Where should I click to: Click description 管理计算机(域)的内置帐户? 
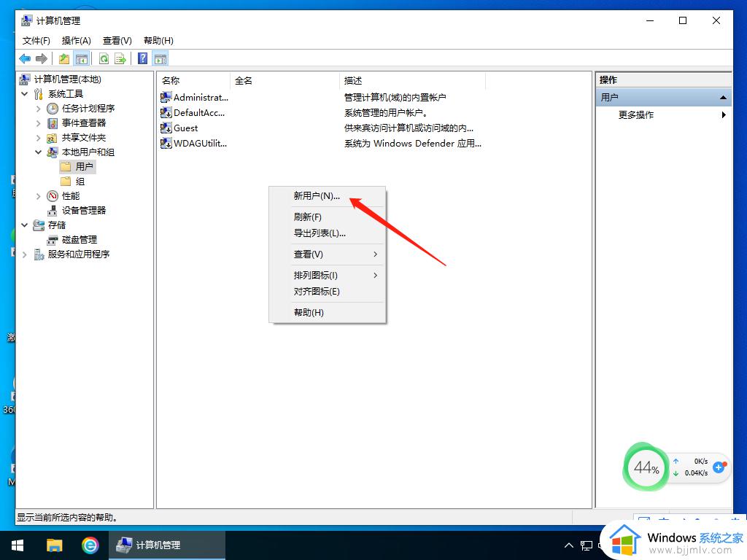click(395, 97)
